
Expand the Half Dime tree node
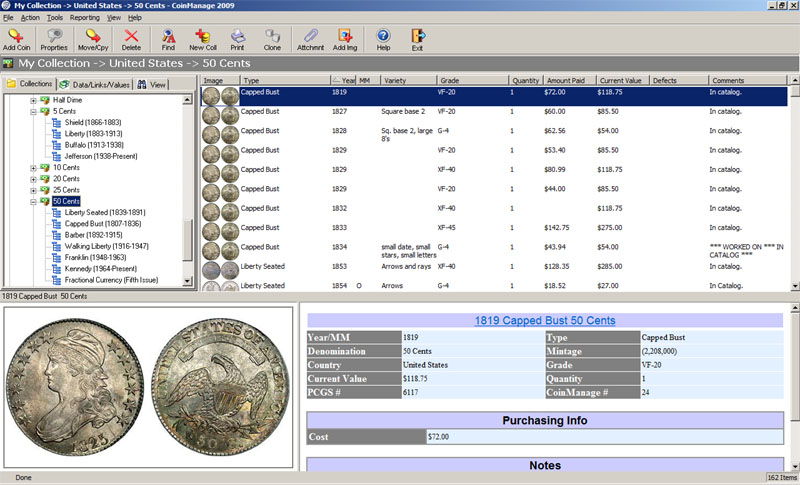[x=33, y=100]
